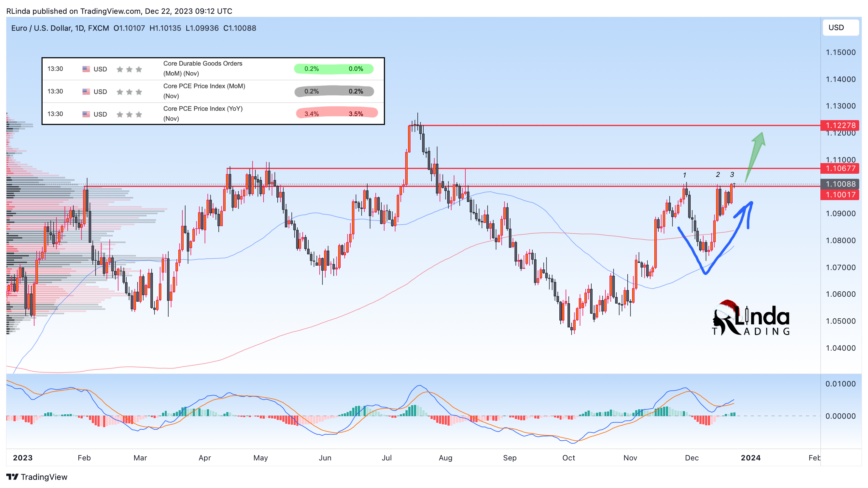Click the US flag in PCE MoM row
This screenshot has height=488, width=868.
click(x=86, y=91)
